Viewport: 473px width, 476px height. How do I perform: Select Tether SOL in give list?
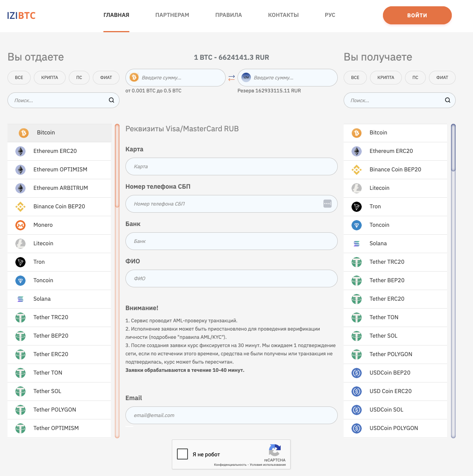tap(59, 391)
